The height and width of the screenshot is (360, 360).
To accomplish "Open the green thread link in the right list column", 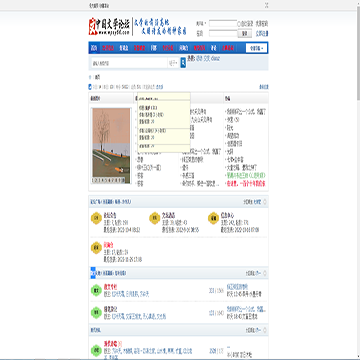I will point(246,176).
